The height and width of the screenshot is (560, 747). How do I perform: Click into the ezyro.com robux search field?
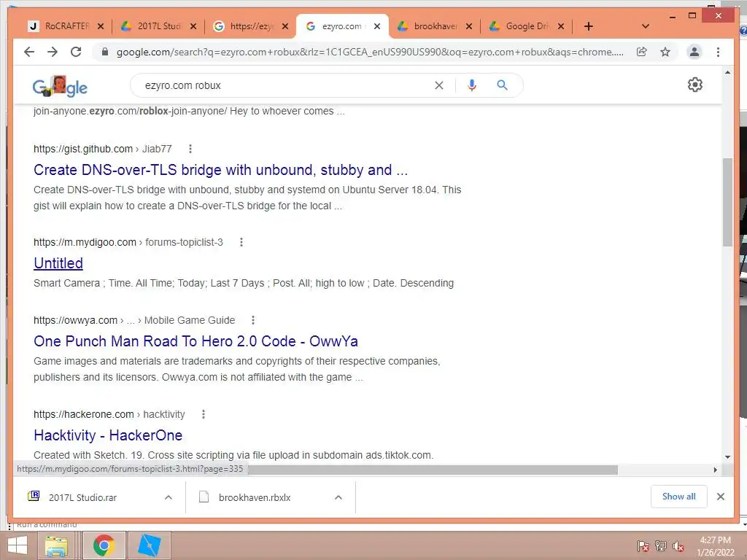(286, 85)
